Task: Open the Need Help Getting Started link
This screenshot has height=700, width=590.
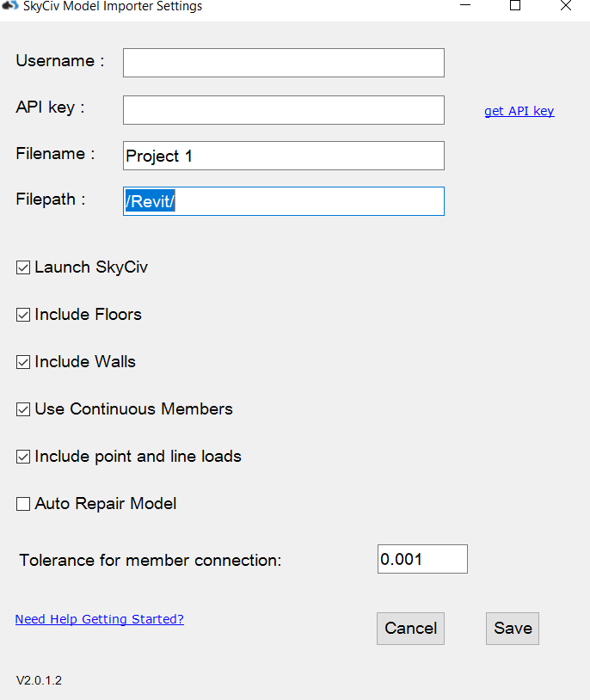Action: [100, 619]
